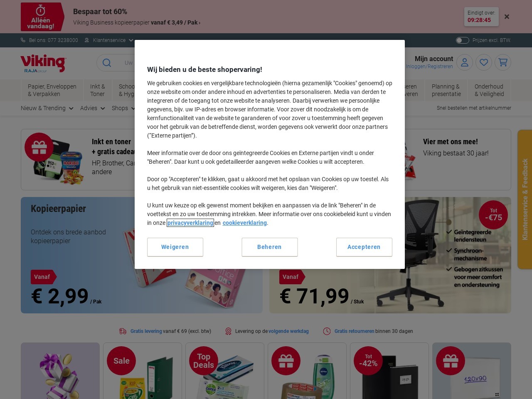
Task: Dismiss the promo banner with the X
Action: point(507,17)
